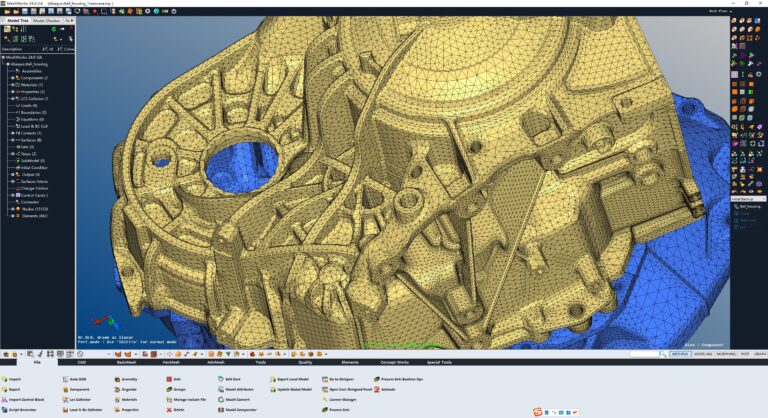This screenshot has height=418, width=768.
Task: Open the Sets tool in File panel
Action: (x=174, y=379)
